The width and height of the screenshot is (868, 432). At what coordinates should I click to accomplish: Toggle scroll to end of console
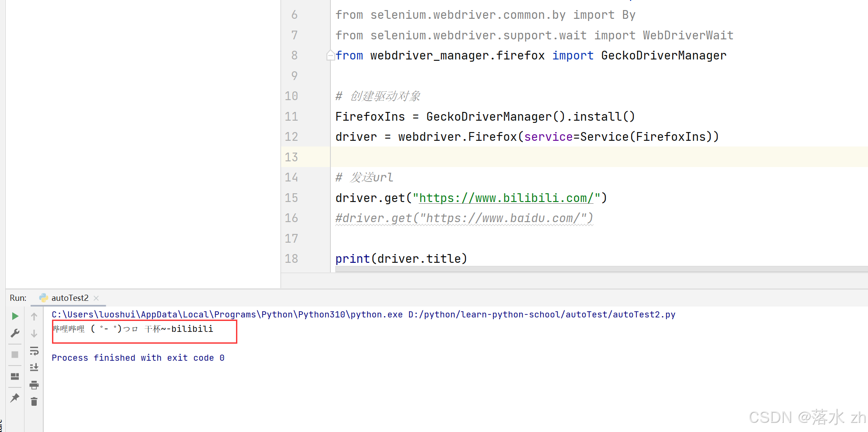(34, 368)
